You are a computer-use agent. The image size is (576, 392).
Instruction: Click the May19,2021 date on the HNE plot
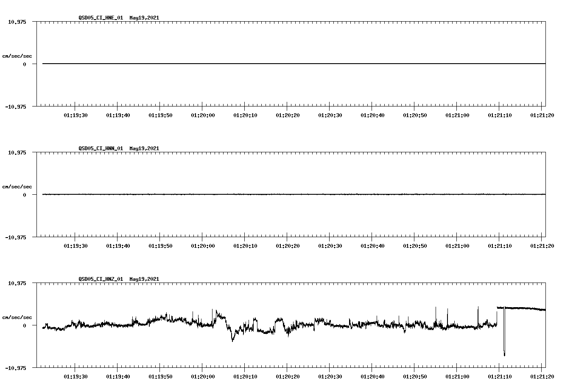[x=144, y=18]
